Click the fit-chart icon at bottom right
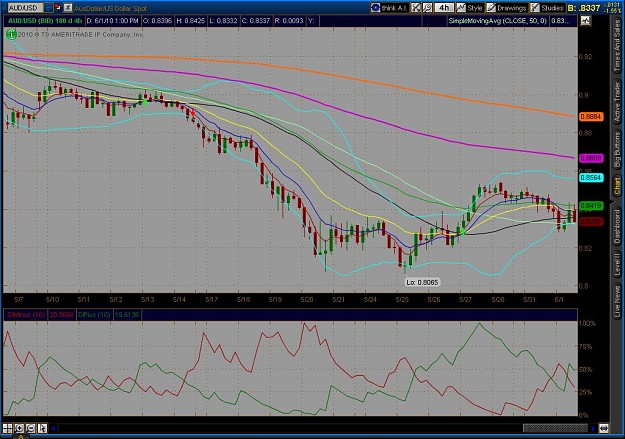This screenshot has height=439, width=625. [x=604, y=428]
